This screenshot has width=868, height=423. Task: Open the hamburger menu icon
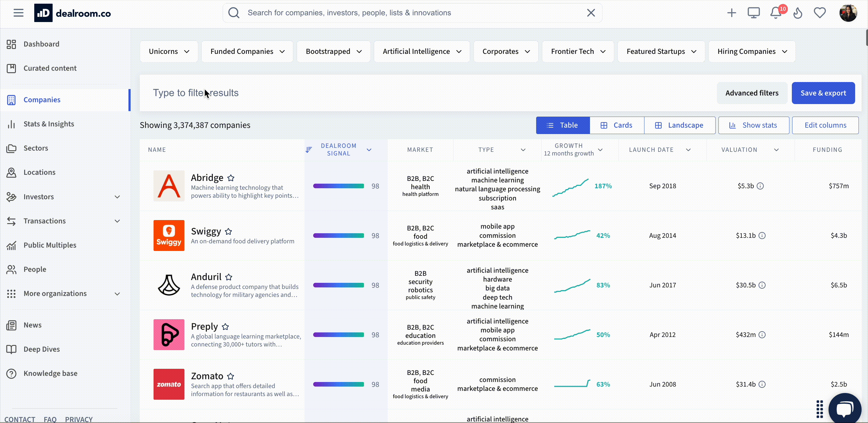[x=19, y=13]
